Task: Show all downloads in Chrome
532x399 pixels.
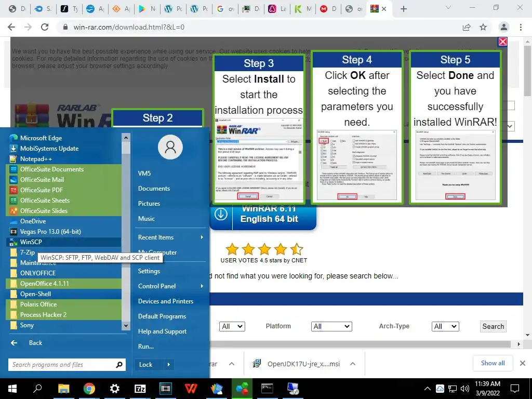Action: 493,363
